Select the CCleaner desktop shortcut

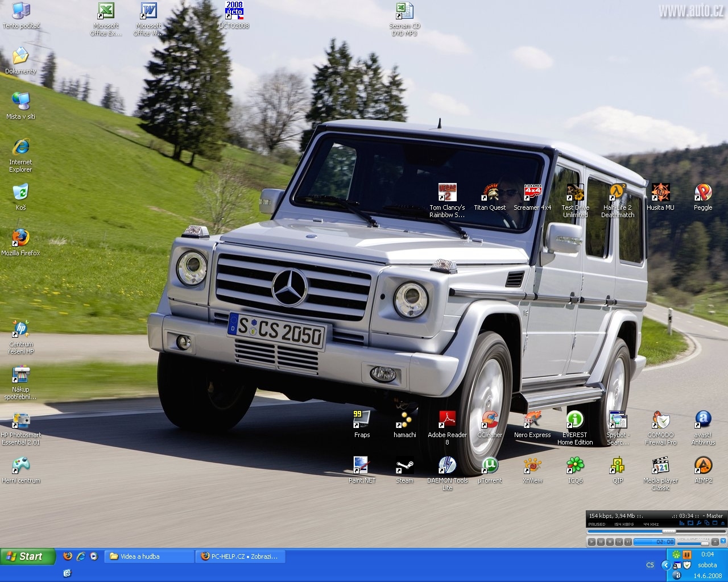(x=490, y=425)
